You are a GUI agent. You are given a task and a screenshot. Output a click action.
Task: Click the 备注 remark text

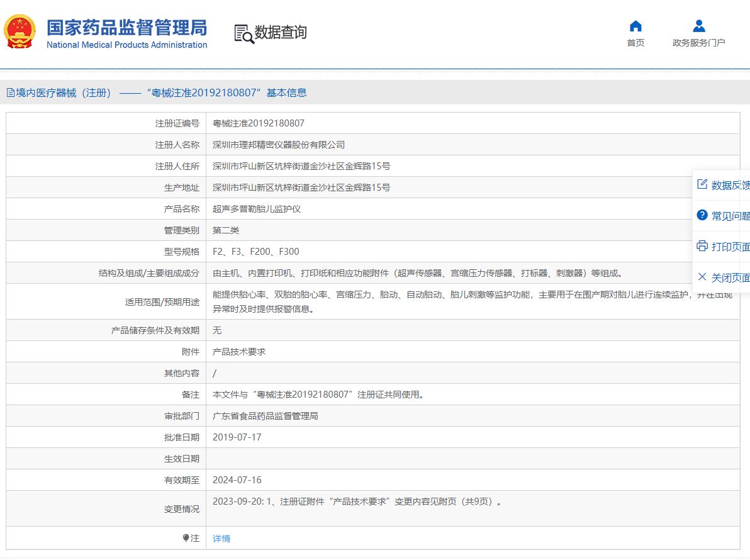(x=318, y=395)
